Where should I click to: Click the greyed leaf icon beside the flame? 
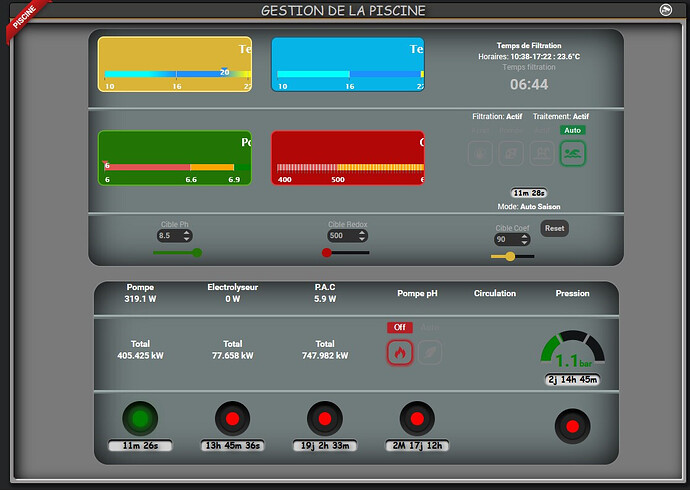click(430, 352)
